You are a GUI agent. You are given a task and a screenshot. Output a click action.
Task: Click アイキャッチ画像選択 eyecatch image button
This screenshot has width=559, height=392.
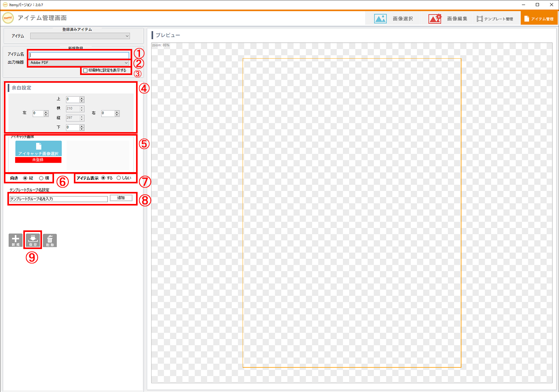click(x=38, y=149)
